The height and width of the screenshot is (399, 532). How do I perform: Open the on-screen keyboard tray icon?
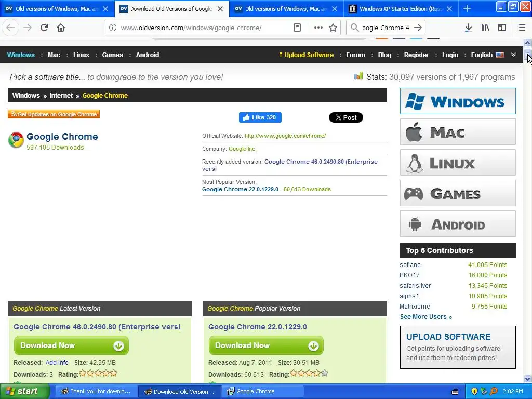point(455,392)
